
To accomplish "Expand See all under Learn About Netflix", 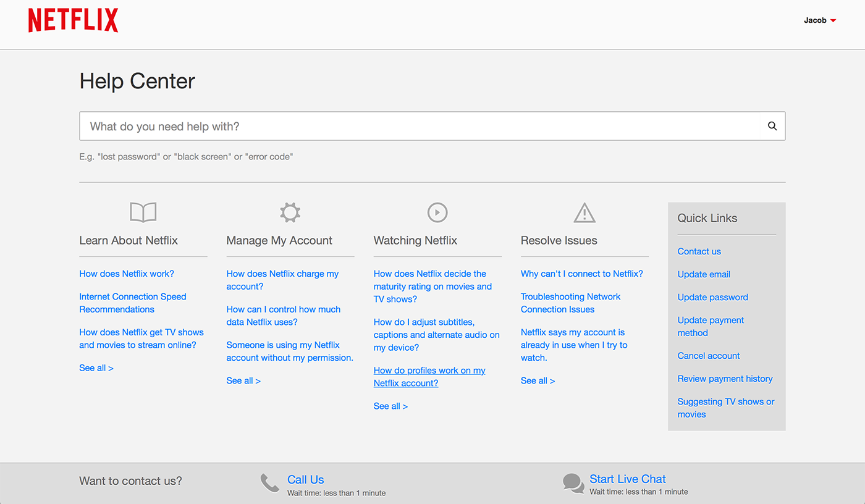I will click(x=96, y=368).
